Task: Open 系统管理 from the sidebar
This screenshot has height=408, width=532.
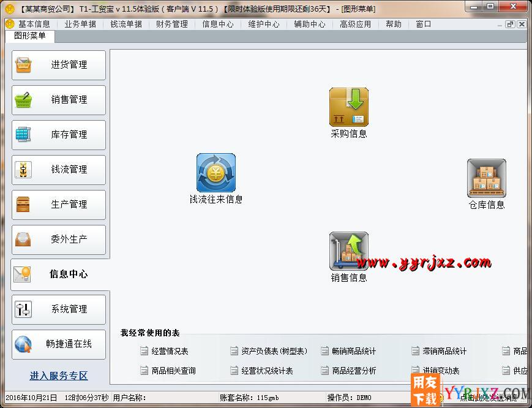Action: pyautogui.click(x=58, y=309)
